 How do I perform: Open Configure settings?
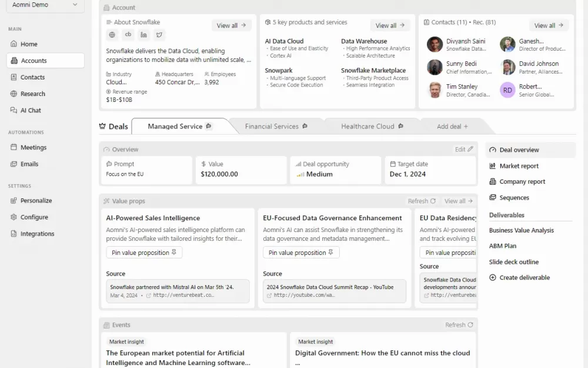45,217
